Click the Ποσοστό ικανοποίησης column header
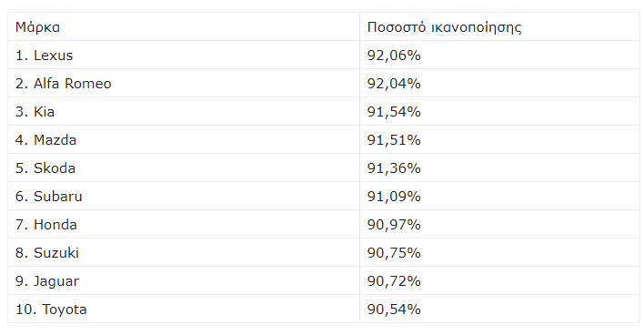Viewport: 644px width, 335px height. pos(499,26)
